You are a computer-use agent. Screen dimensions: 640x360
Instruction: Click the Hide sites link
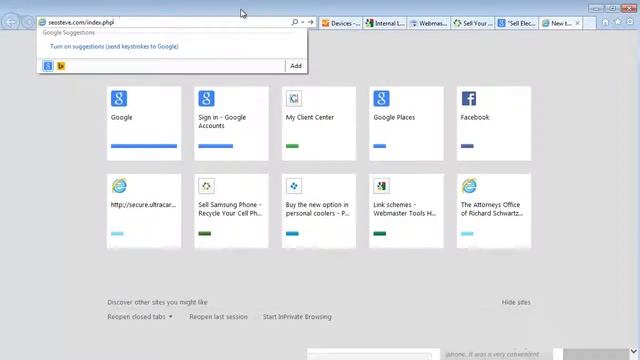coord(516,302)
